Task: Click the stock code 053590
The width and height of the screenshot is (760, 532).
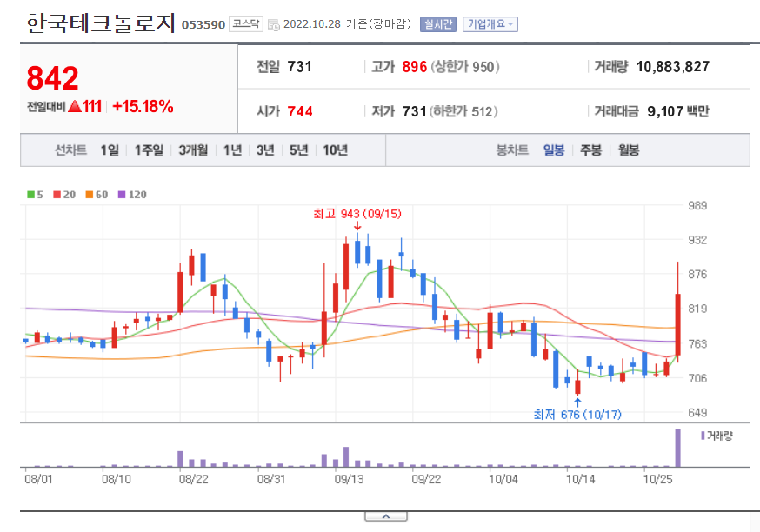Action: tap(203, 24)
